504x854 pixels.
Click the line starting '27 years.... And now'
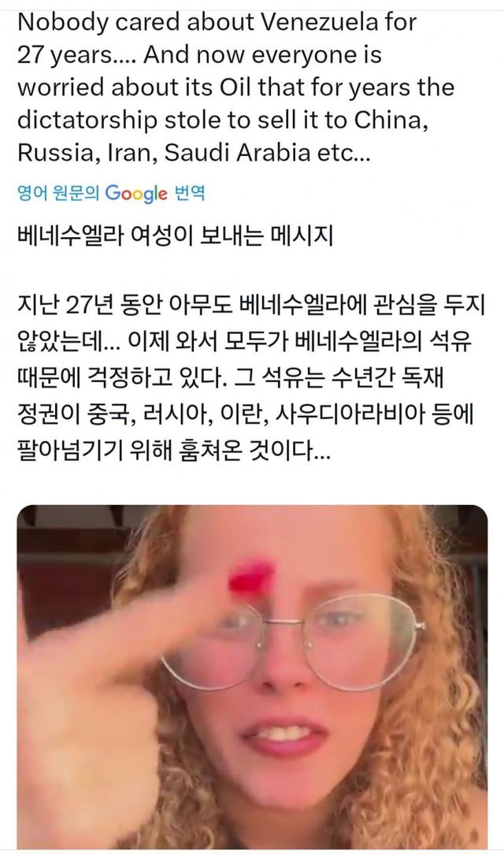[199, 55]
